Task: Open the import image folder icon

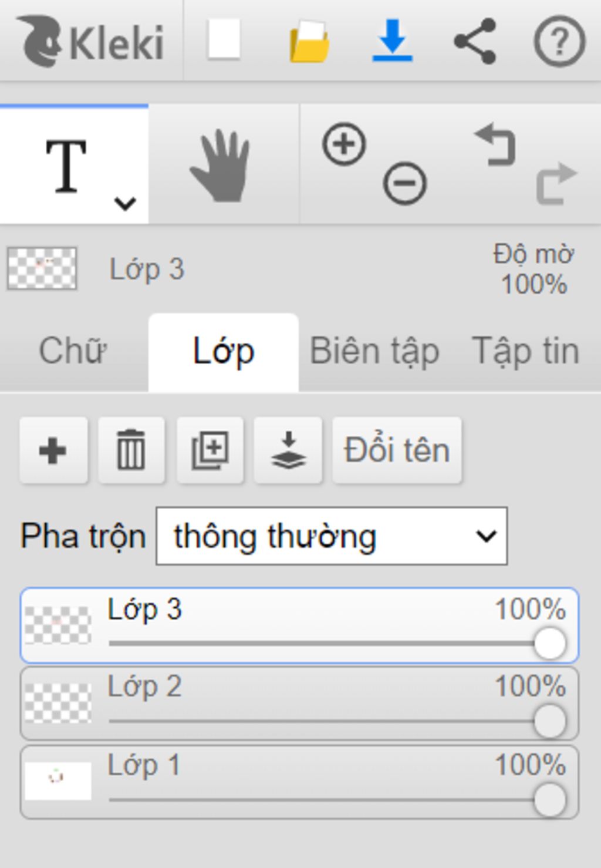Action: pyautogui.click(x=309, y=41)
